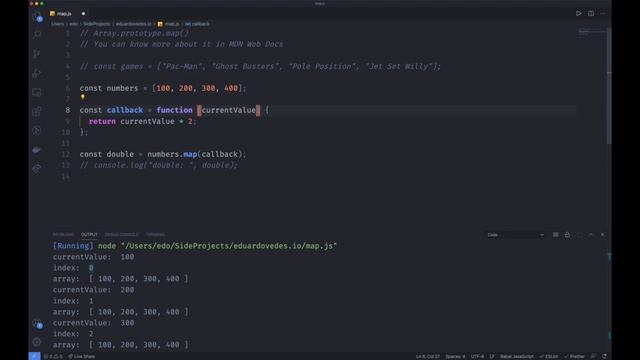The height and width of the screenshot is (360, 640).
Task: Switch to the Problems panel tab
Action: click(x=63, y=235)
